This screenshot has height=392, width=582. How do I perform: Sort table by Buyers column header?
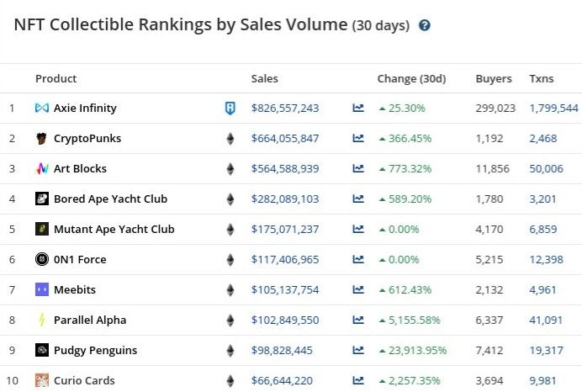point(493,79)
